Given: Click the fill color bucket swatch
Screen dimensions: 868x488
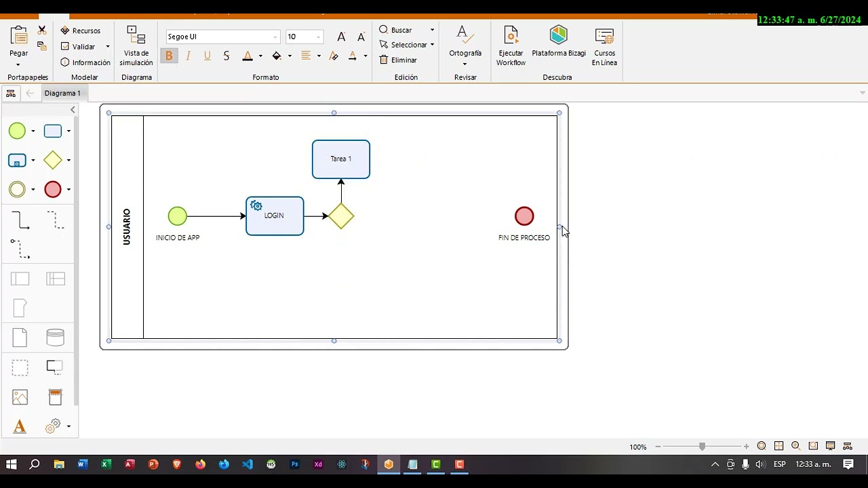Looking at the screenshot, I should [x=277, y=56].
